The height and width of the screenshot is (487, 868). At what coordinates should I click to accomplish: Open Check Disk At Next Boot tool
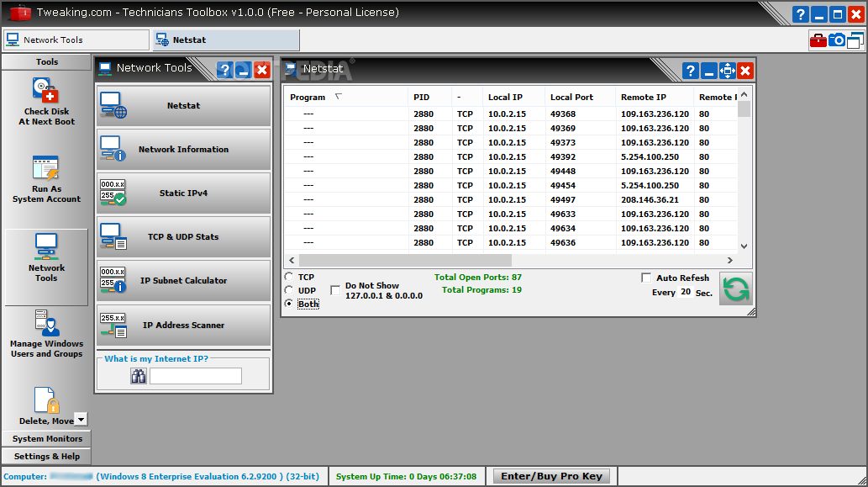(46, 102)
